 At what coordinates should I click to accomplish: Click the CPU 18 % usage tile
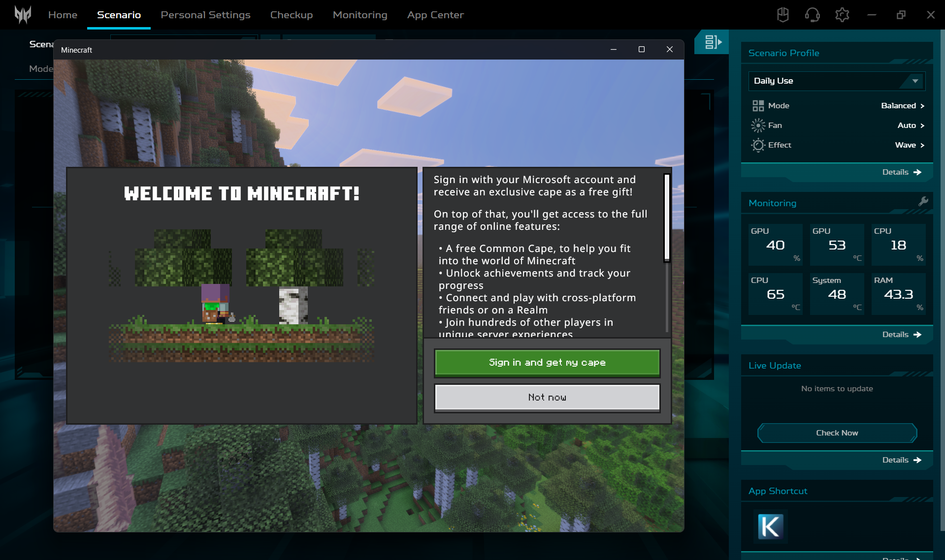click(898, 245)
